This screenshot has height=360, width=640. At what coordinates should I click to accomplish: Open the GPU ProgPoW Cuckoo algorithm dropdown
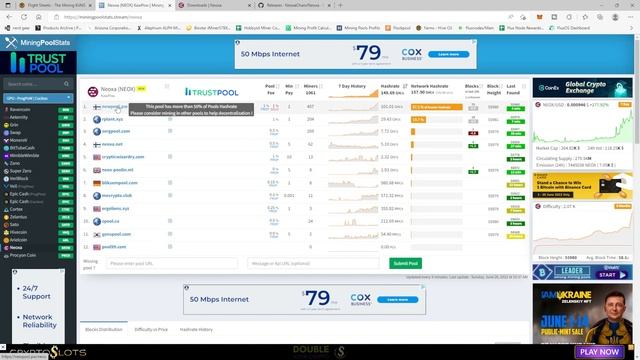pos(38,98)
